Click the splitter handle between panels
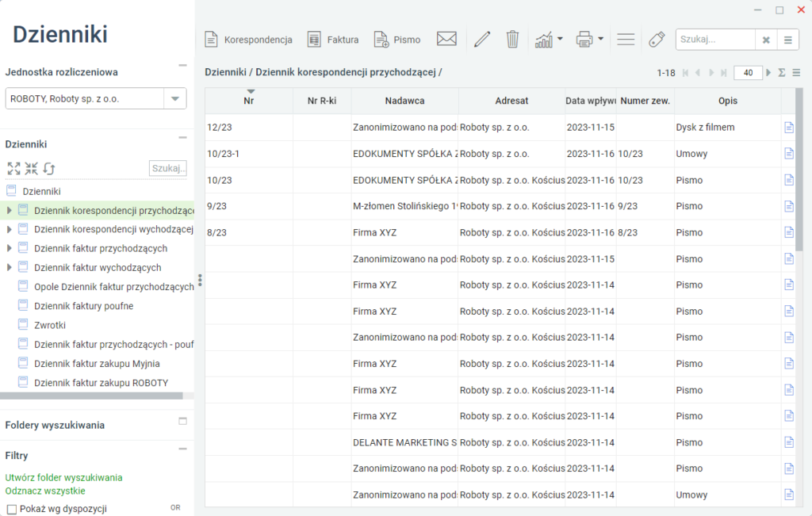 (200, 280)
